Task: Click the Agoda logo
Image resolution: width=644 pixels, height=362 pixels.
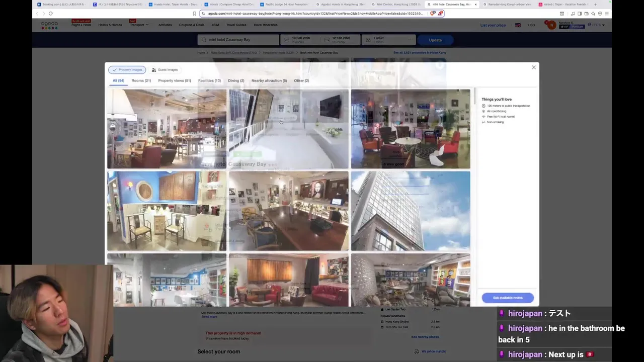Action: point(49,25)
